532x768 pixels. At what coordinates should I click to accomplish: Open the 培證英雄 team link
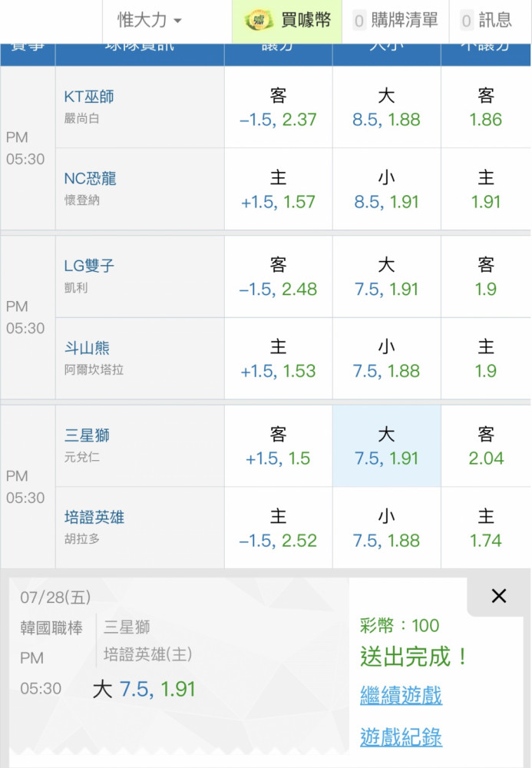[94, 517]
